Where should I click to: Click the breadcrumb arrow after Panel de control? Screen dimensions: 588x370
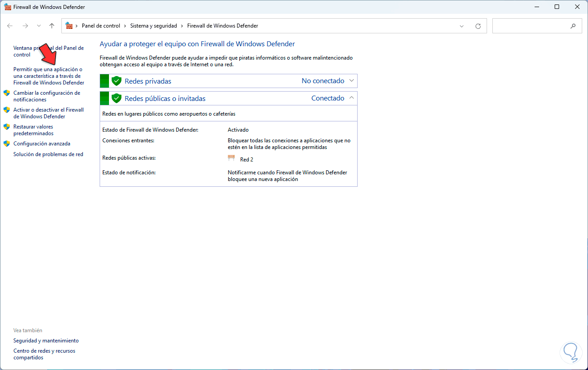[x=125, y=26]
